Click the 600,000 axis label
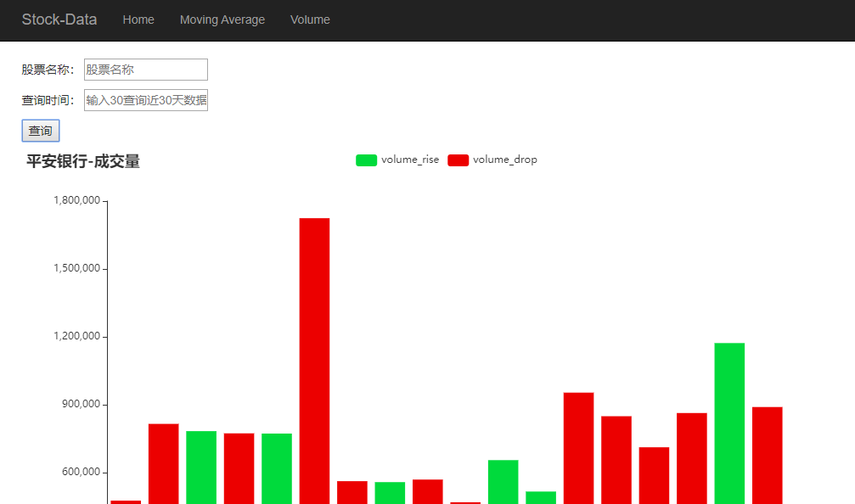The image size is (855, 504). [82, 472]
